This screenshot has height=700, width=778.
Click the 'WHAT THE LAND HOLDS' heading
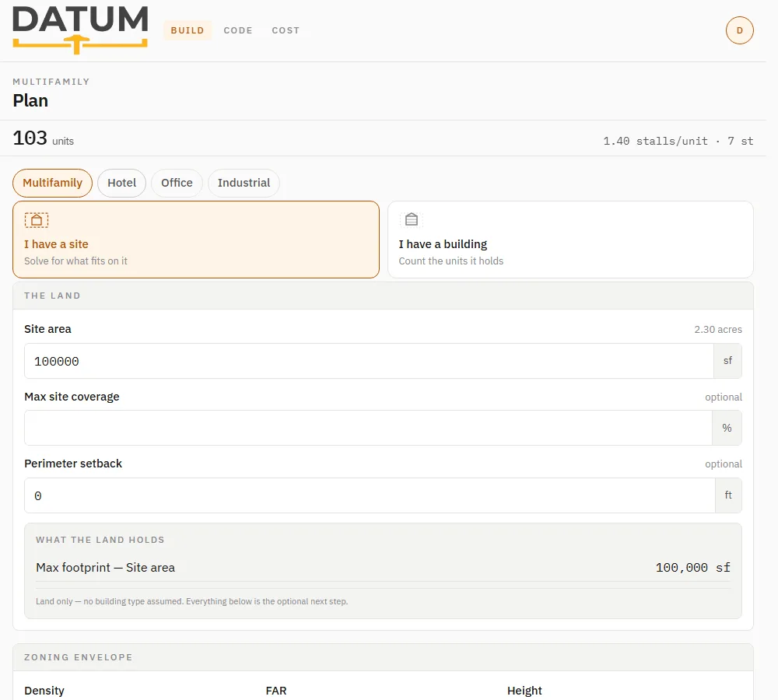point(100,540)
